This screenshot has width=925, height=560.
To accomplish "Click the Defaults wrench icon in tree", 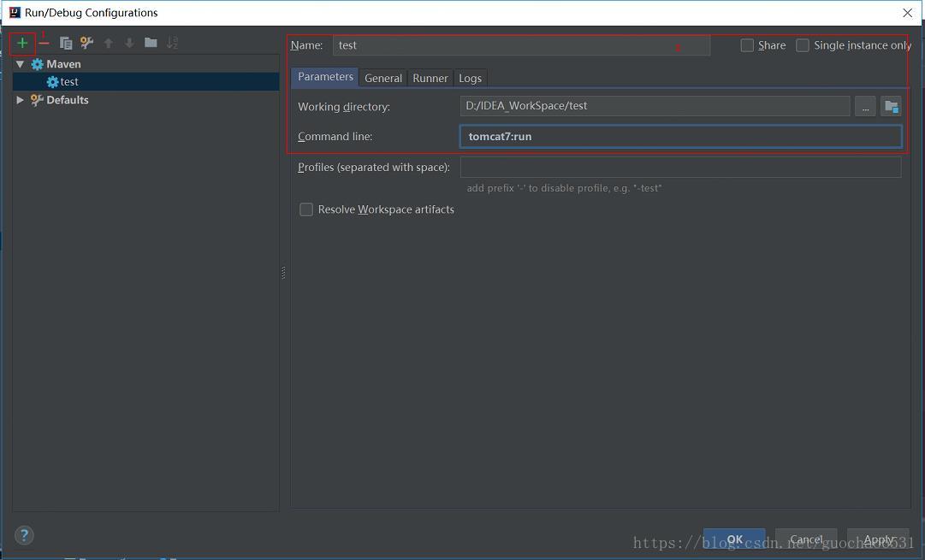I will pyautogui.click(x=37, y=100).
